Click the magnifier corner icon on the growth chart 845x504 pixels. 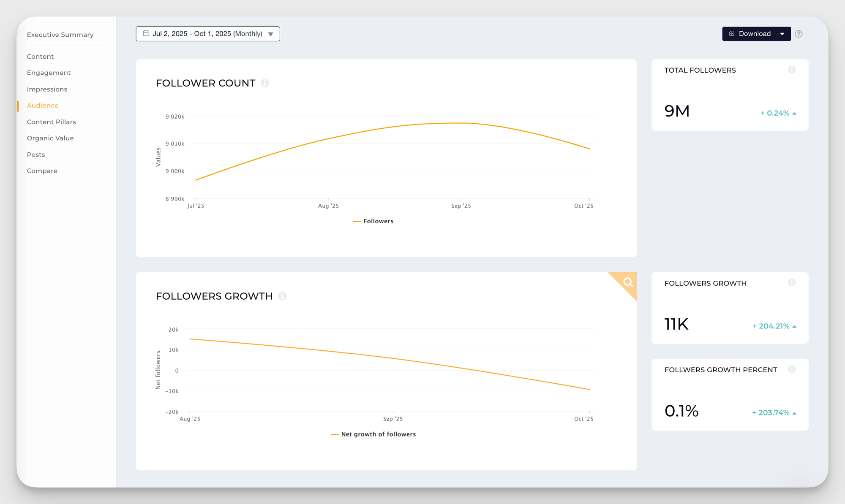[x=628, y=282]
